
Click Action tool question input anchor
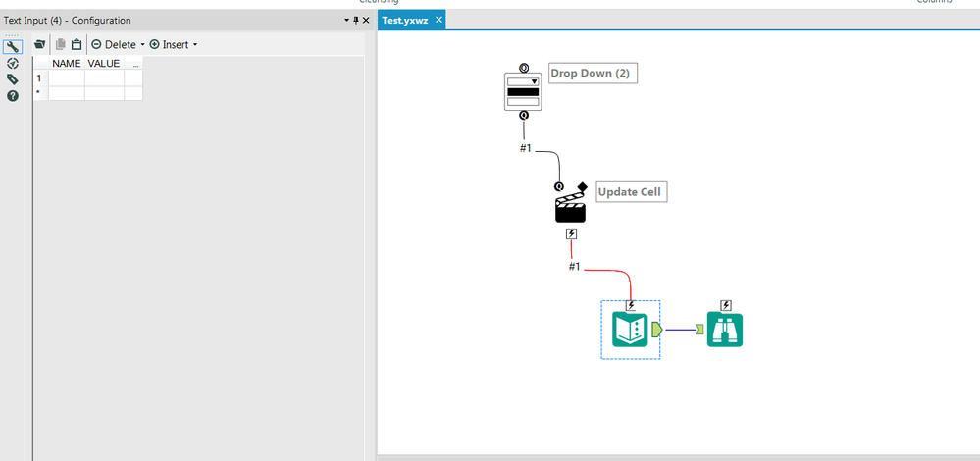point(559,186)
